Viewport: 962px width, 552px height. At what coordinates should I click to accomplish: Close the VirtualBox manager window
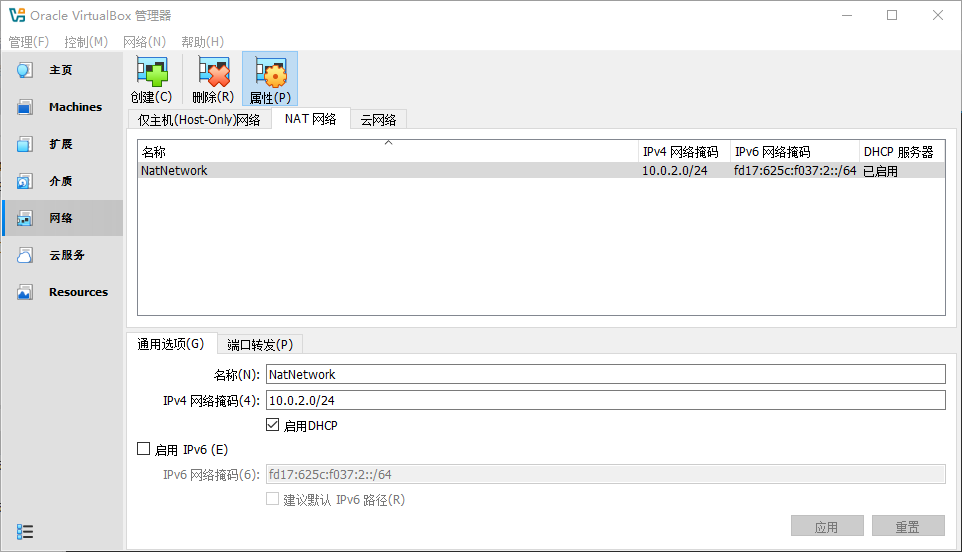(937, 15)
